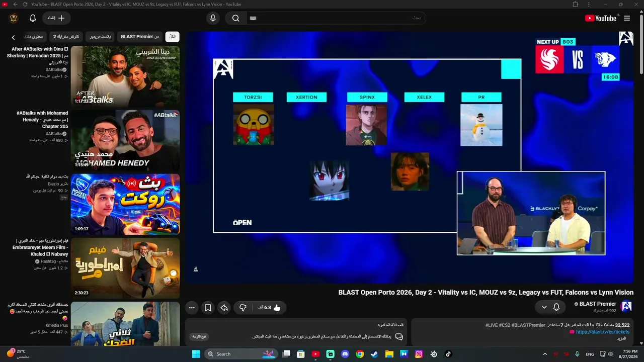Click the live stream video player
The width and height of the screenshot is (644, 362).
[x=410, y=157]
